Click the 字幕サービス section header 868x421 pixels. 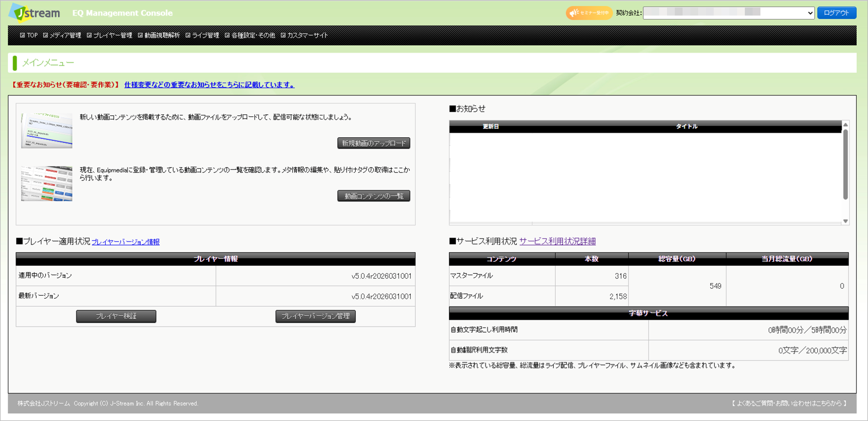[x=648, y=313]
